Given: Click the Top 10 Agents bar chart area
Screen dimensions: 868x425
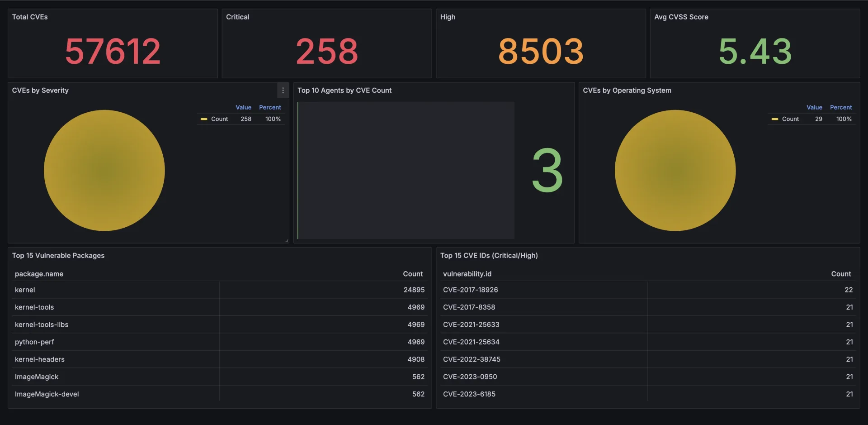Looking at the screenshot, I should tap(406, 170).
